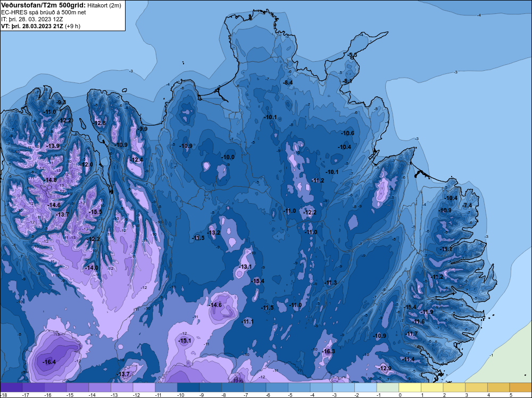Click the 'IT: þri. 28. 03. 2023 12Z' line
532x398 pixels.
[x=32, y=19]
